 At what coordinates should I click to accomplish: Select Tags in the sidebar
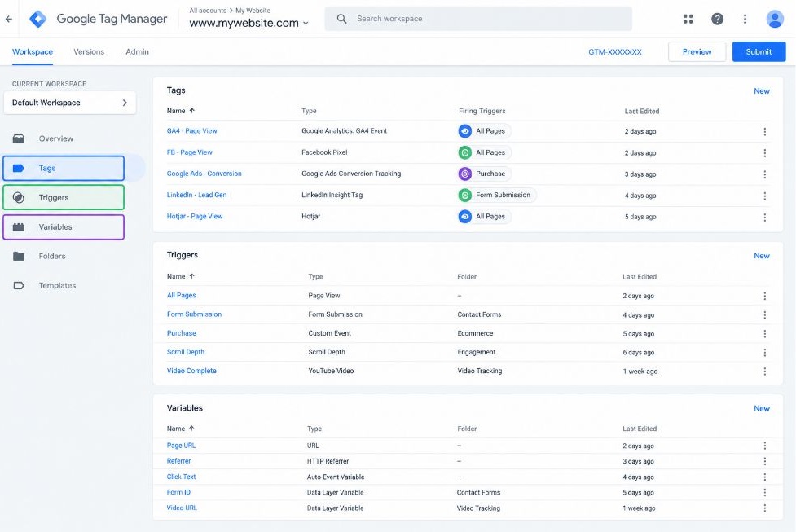pos(64,168)
